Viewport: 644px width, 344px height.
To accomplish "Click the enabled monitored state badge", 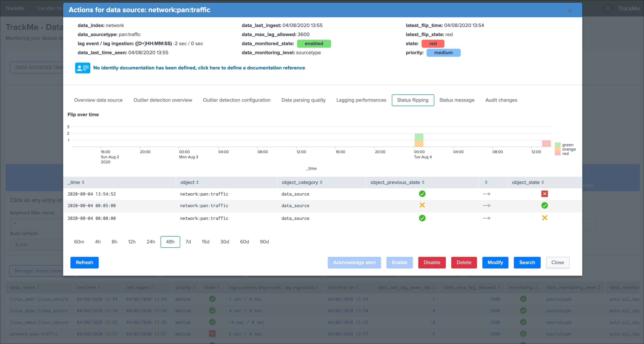I will (x=314, y=43).
